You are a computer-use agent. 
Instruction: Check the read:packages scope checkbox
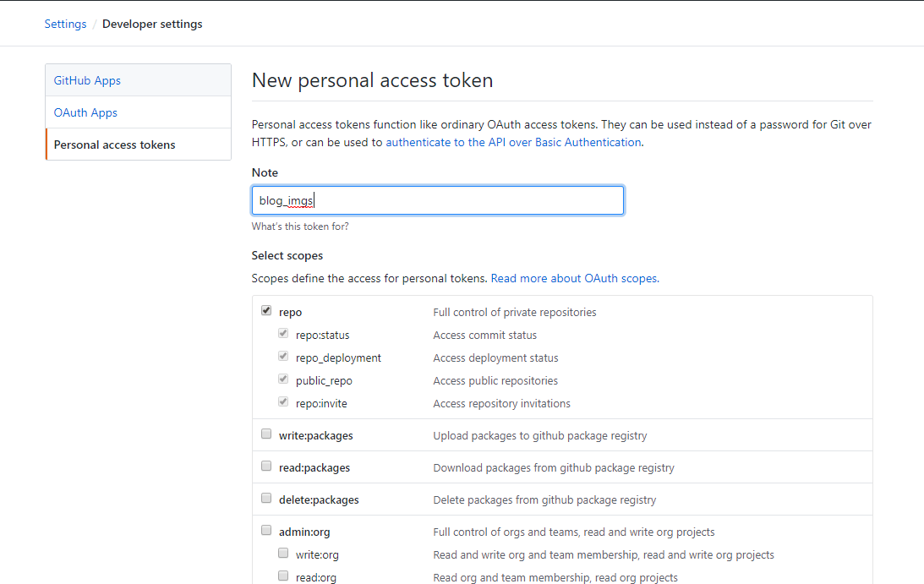(x=266, y=465)
